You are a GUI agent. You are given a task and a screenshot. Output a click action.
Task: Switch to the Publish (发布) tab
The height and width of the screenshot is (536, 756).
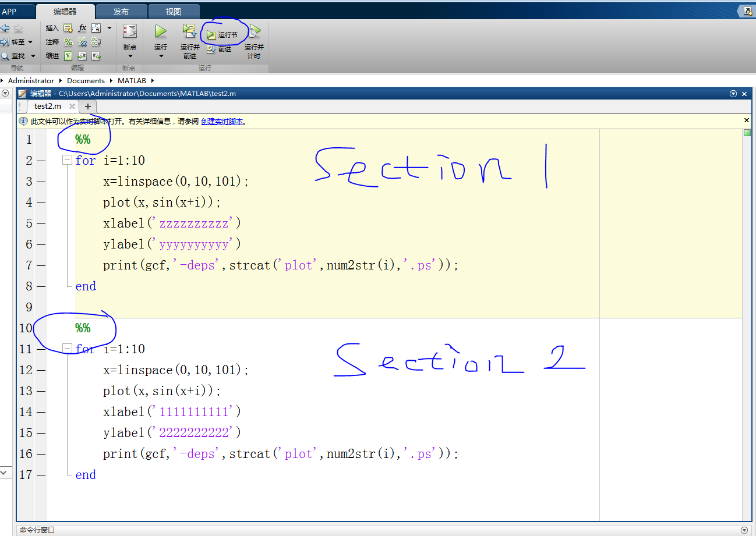pyautogui.click(x=121, y=12)
